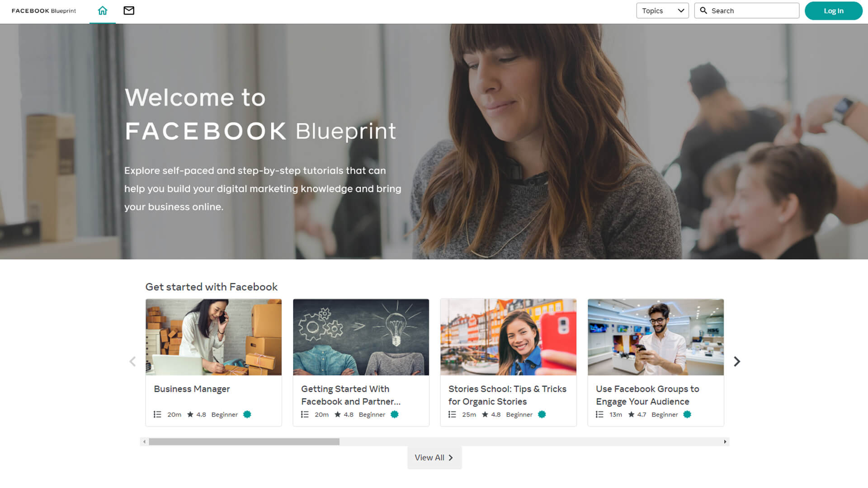Click 20m duration on Getting Started card
Image resolution: width=868 pixels, height=488 pixels.
coord(321,414)
